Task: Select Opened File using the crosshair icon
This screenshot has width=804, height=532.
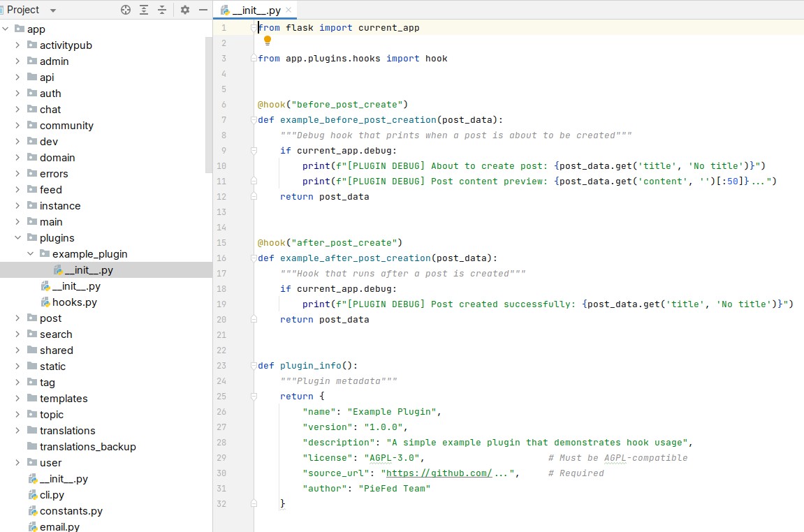Action: [x=125, y=10]
